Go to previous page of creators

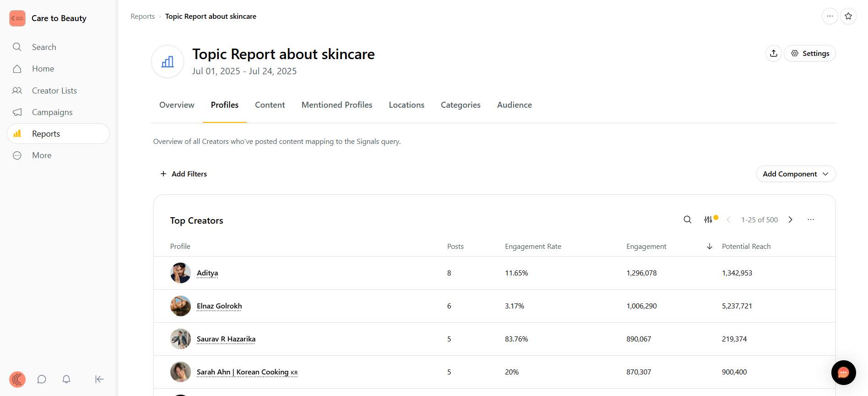pyautogui.click(x=728, y=220)
